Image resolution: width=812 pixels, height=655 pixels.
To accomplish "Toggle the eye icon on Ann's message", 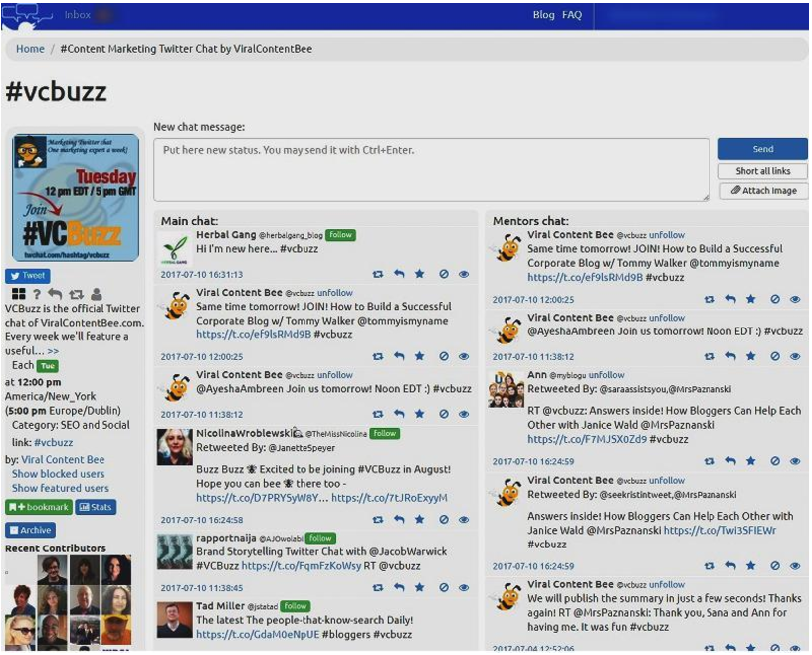I will pos(795,461).
